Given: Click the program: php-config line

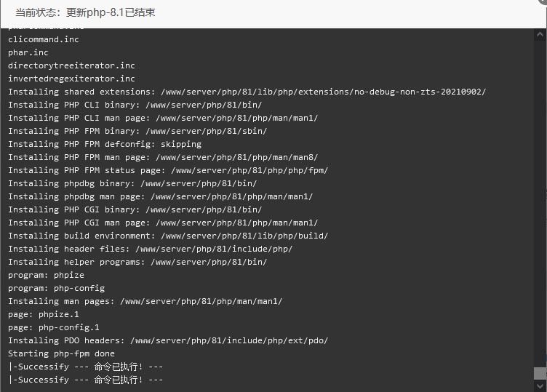Looking at the screenshot, I should [x=56, y=289].
